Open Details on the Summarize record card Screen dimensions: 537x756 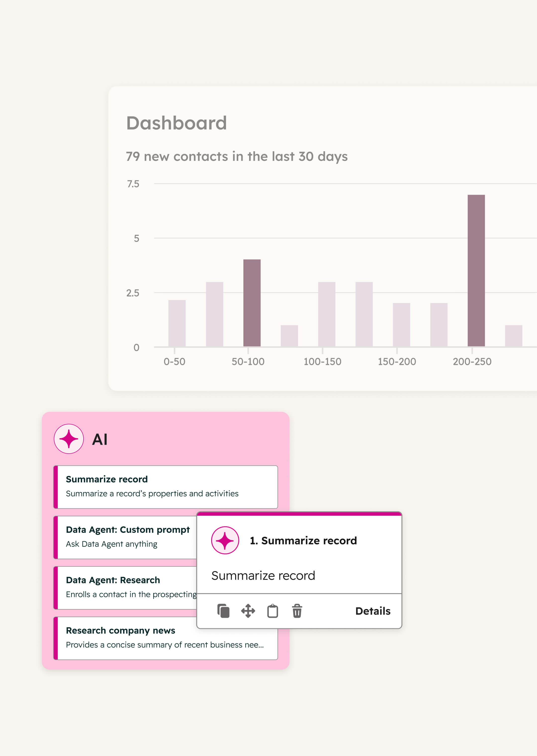[x=373, y=611]
